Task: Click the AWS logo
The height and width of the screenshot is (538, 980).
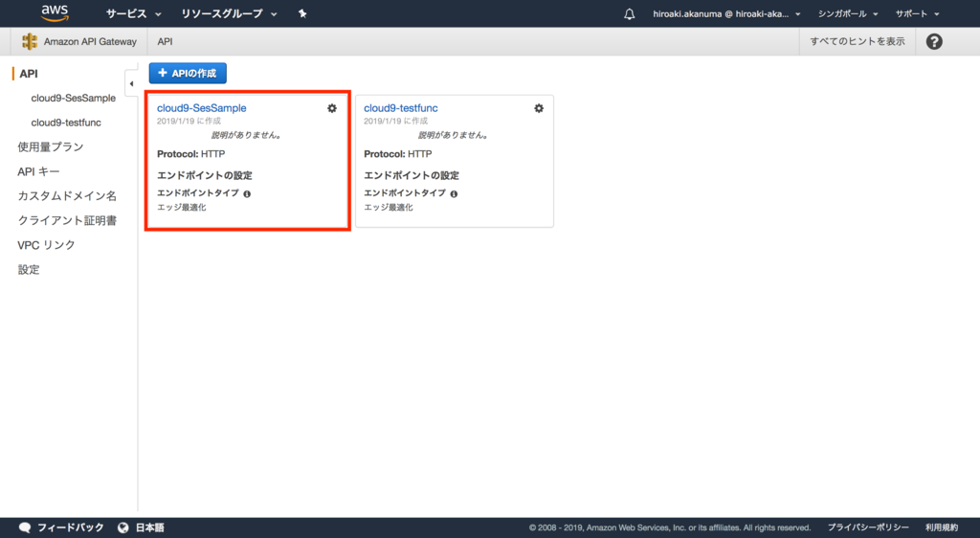Action: pyautogui.click(x=55, y=13)
